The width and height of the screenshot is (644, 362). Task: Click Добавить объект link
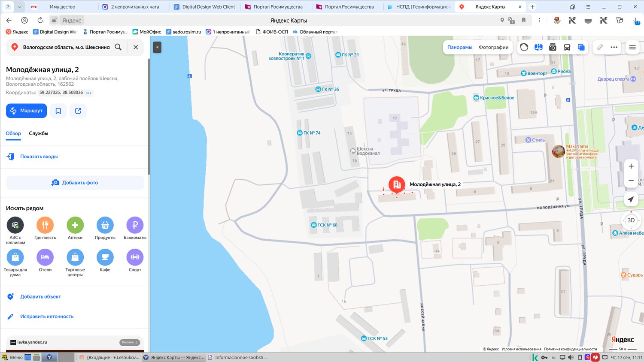[x=40, y=297]
